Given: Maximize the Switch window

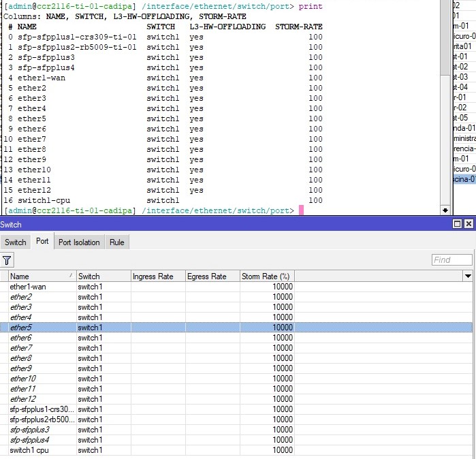Looking at the screenshot, I should tap(457, 224).
